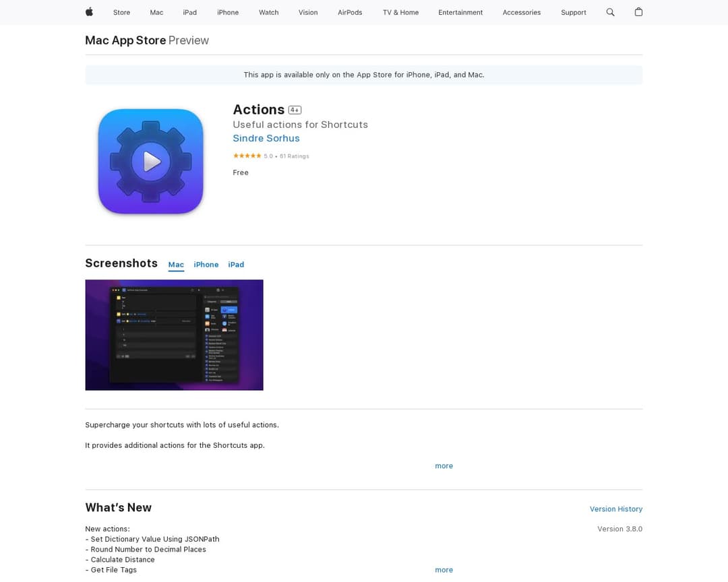Click the app availability banner text
This screenshot has height=582, width=728.
[364, 75]
